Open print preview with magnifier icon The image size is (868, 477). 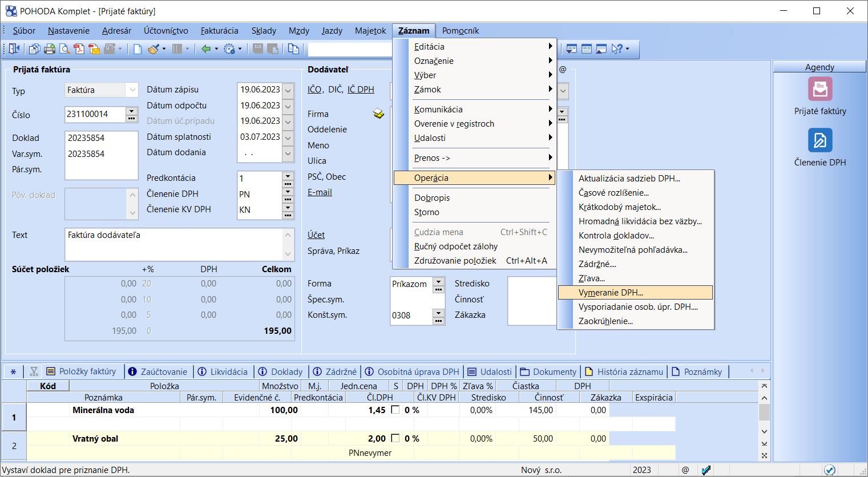click(x=64, y=49)
